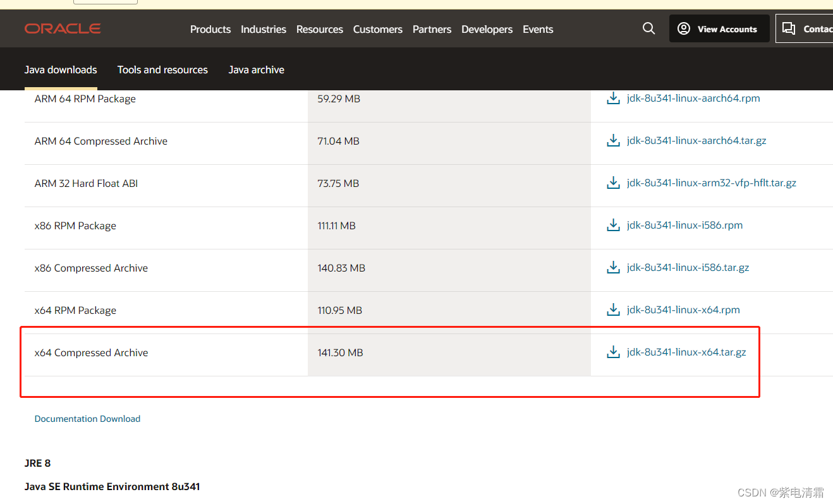Download jdk-8u341-linux-i586.tar.gz link
The width and height of the screenshot is (833, 504).
pos(688,268)
